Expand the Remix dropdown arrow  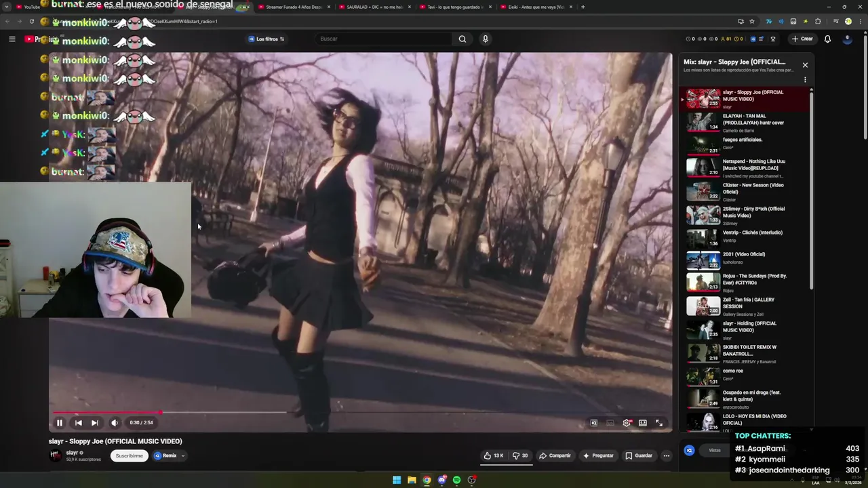click(183, 455)
